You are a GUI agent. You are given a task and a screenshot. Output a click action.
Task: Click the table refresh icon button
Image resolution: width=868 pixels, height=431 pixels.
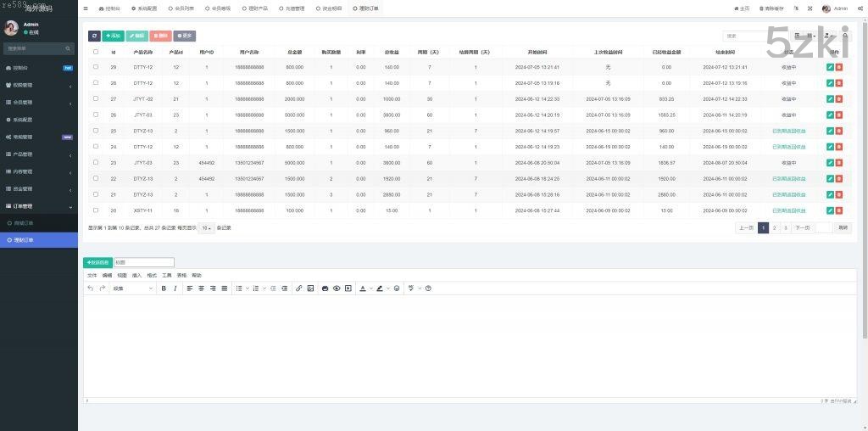[94, 36]
